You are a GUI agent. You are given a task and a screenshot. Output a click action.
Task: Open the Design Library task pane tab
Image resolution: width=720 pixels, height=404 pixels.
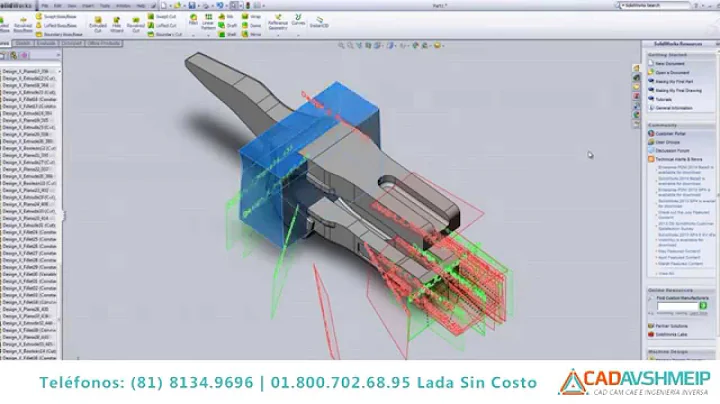[x=636, y=78]
